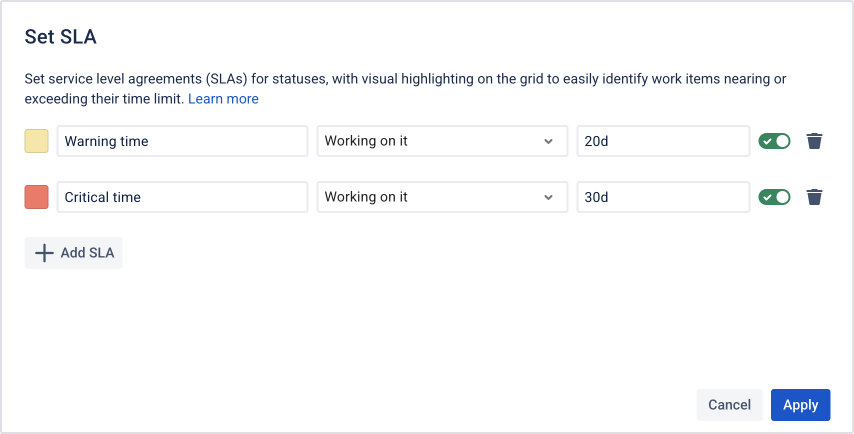This screenshot has width=854, height=434.
Task: Click the chevron arrow in Warning row dropdown
Action: click(548, 141)
